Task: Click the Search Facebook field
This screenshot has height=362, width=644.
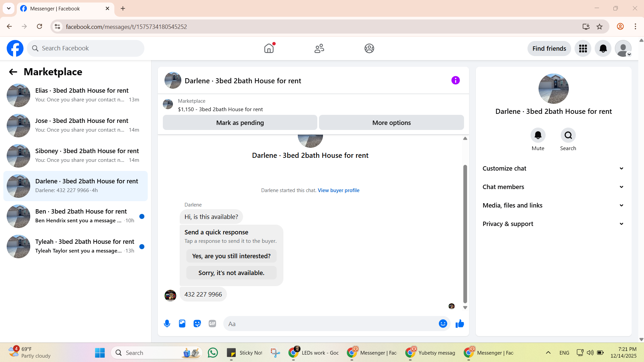Action: pos(86,48)
